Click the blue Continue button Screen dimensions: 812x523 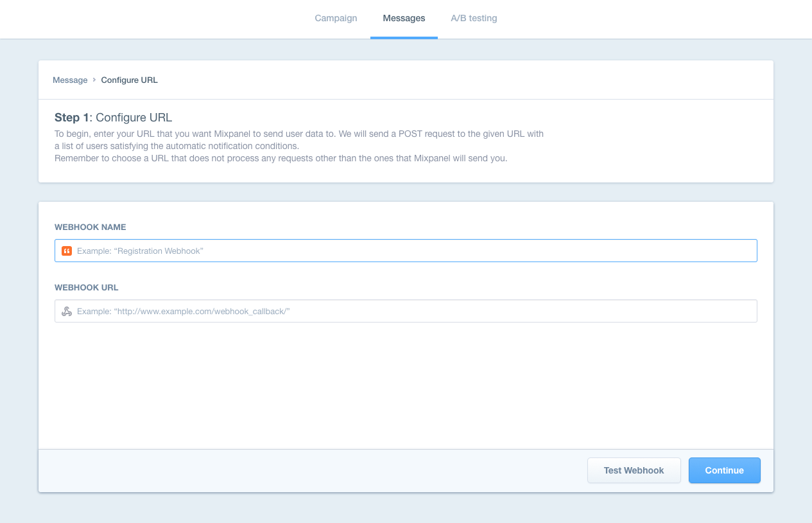point(724,470)
